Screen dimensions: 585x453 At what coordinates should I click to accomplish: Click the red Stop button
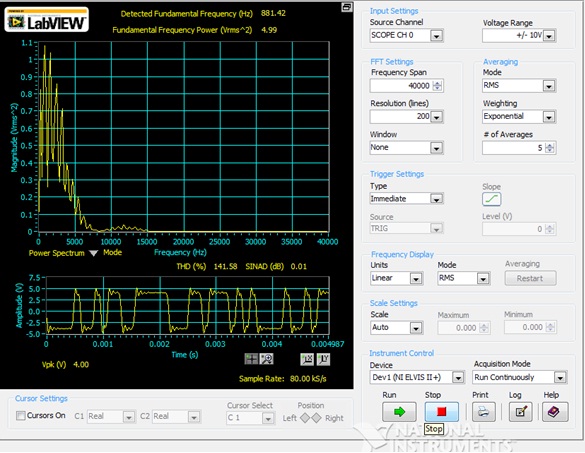point(441,412)
